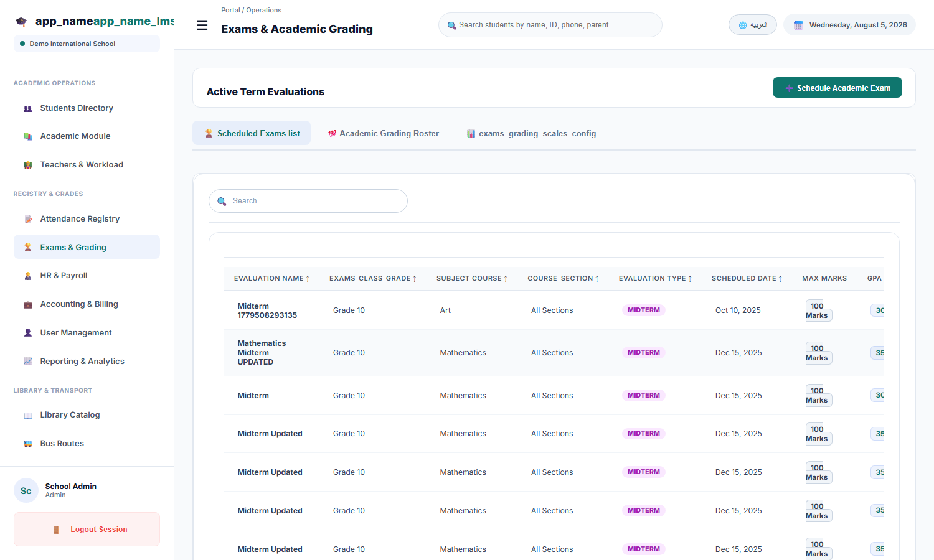The width and height of the screenshot is (934, 560).
Task: Click Schedule Academic Exam button
Action: click(837, 88)
